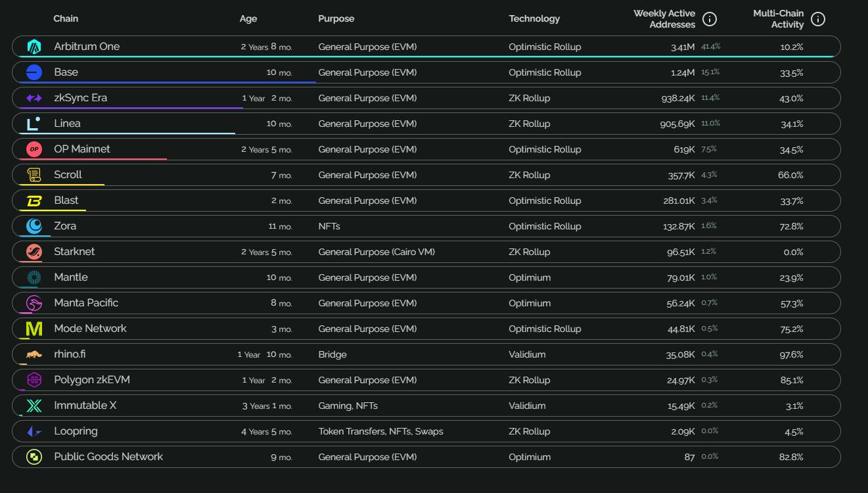Open the rhino.fi chain name
Screen dimensions: 868x493
coord(70,354)
